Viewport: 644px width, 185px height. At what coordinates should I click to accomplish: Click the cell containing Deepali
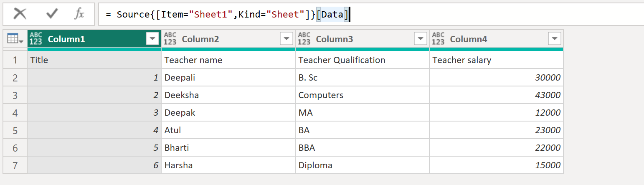(x=228, y=78)
